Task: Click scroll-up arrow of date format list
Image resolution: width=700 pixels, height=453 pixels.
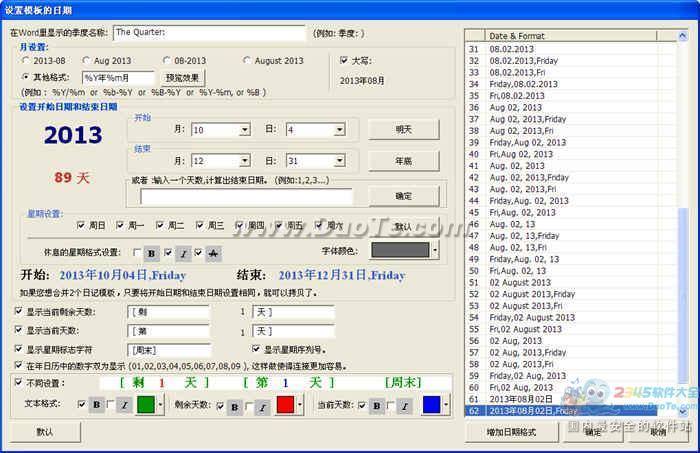Action: [x=683, y=36]
